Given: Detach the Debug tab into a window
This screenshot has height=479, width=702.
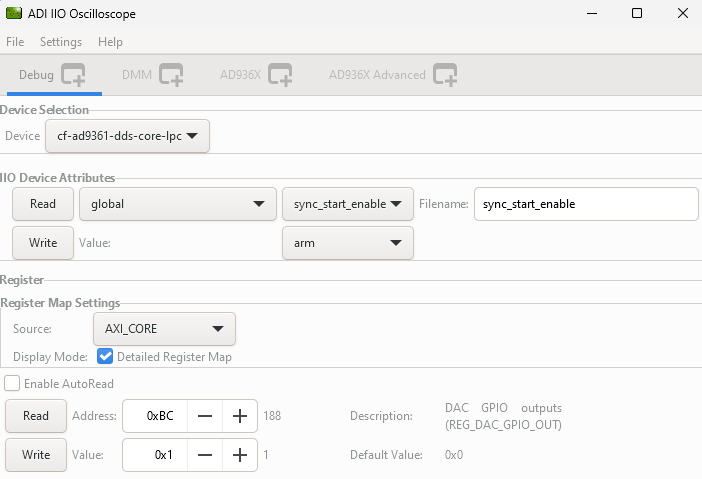Looking at the screenshot, I should [x=73, y=75].
